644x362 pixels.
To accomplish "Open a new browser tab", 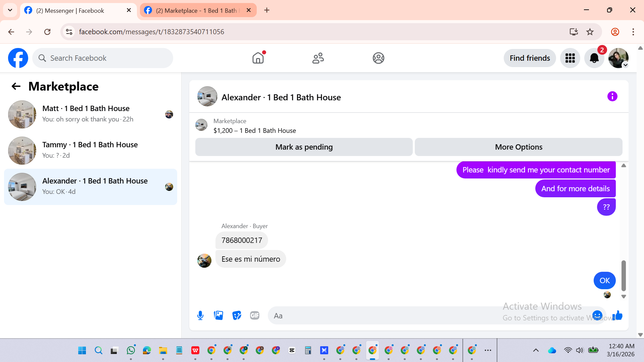I will tap(267, 10).
